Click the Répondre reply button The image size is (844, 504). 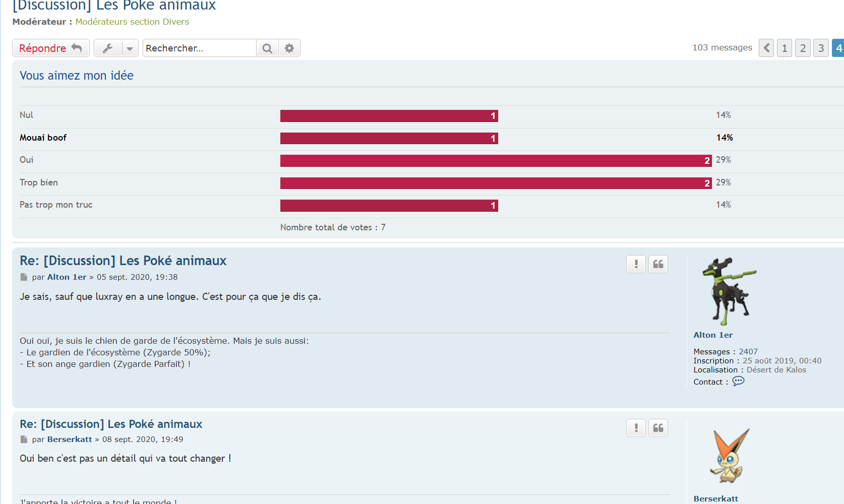tap(50, 48)
